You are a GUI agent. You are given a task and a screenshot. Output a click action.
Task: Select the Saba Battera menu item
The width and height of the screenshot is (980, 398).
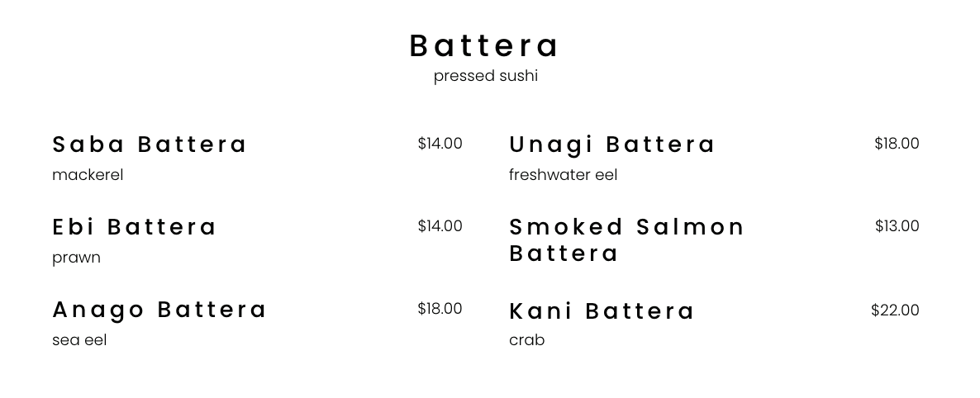pyautogui.click(x=150, y=145)
